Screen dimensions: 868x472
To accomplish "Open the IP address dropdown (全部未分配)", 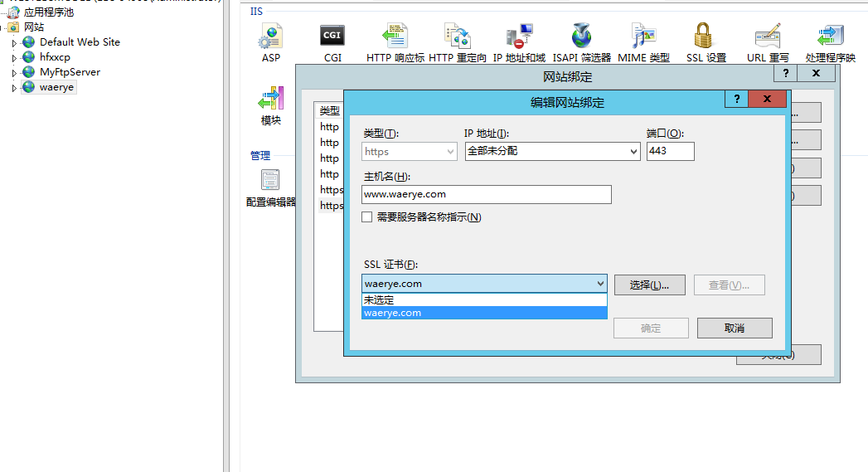I will pyautogui.click(x=552, y=151).
